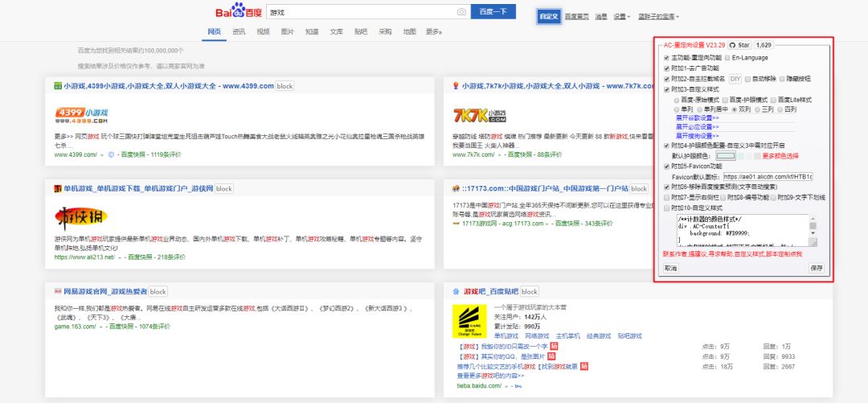Disable 附加1-去广告功能 checkbox
Screen dimensions: 868x403
(666, 68)
